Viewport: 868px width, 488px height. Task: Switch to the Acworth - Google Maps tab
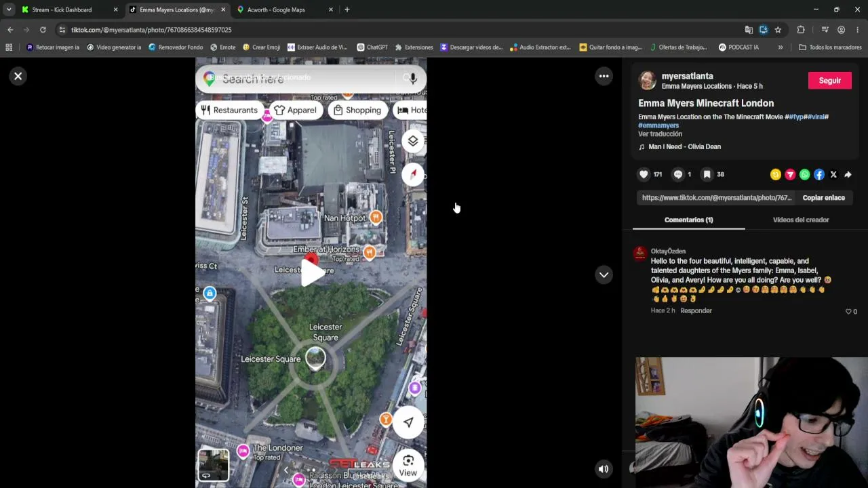[284, 9]
